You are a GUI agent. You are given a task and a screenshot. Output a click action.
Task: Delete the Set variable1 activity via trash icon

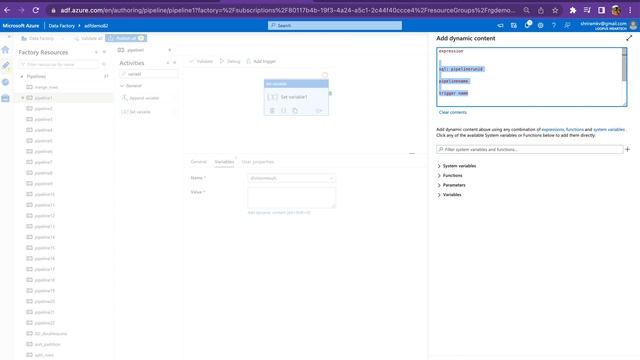pyautogui.click(x=272, y=111)
